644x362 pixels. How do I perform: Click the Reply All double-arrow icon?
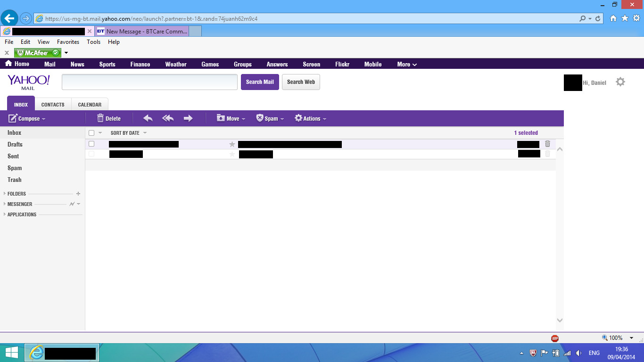click(x=168, y=118)
